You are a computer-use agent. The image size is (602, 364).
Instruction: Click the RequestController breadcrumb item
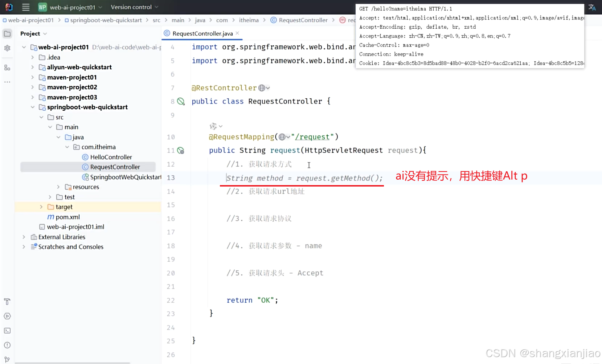click(299, 20)
